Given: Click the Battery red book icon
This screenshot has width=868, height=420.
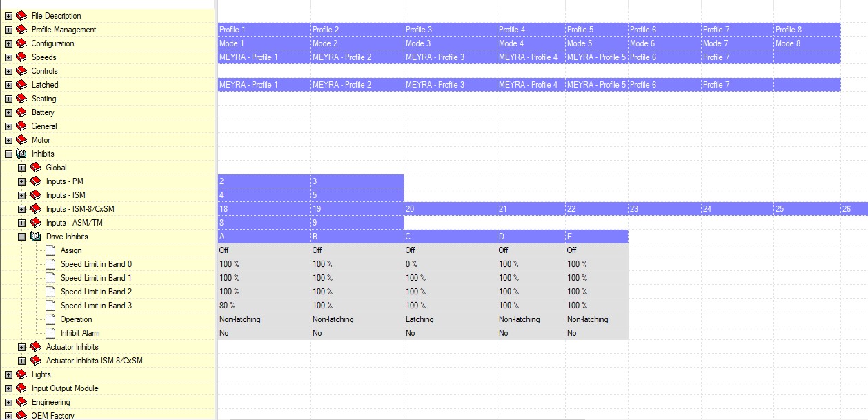Looking at the screenshot, I should (x=21, y=112).
